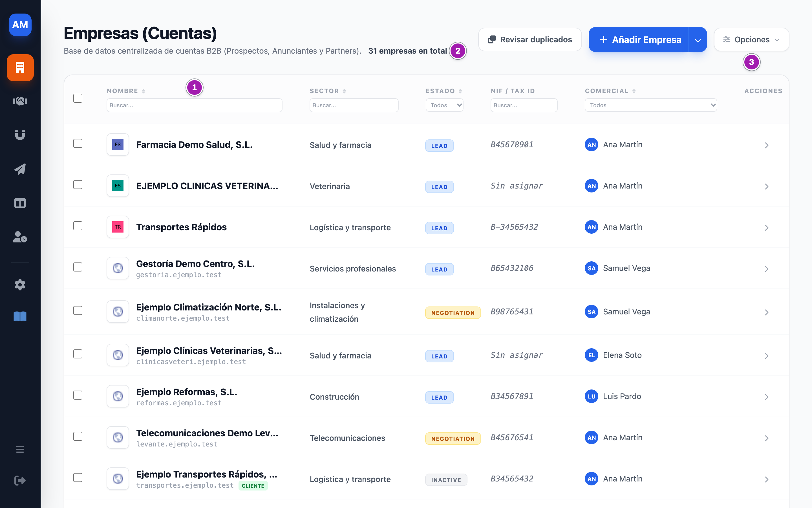Check the Transportes Rápidos row checkbox
Viewport: 812px width, 508px height.
(78, 226)
